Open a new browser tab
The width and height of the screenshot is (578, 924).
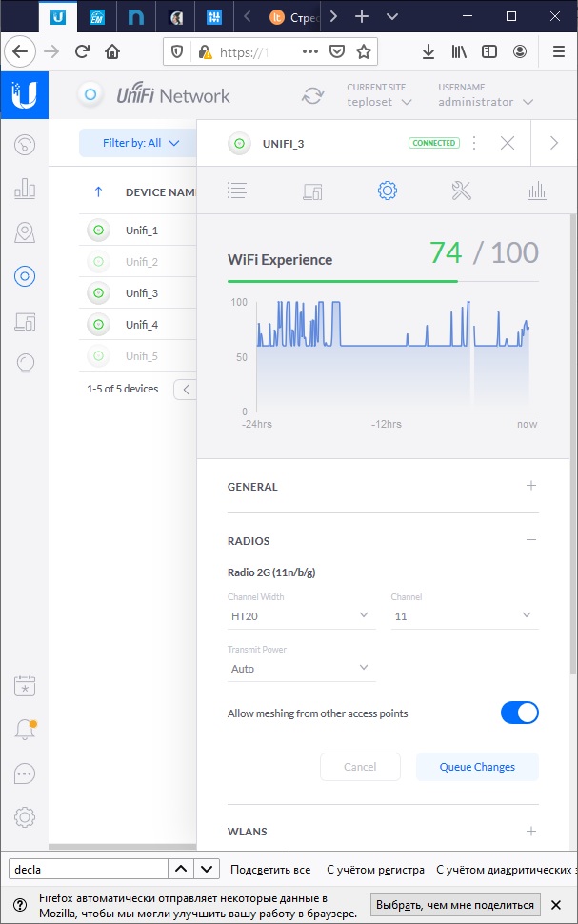(362, 16)
